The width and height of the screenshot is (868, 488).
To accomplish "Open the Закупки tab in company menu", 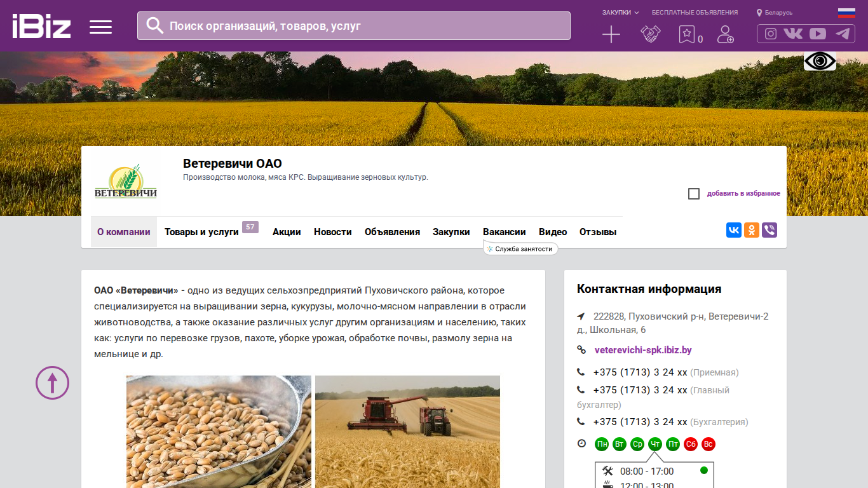I will point(451,232).
